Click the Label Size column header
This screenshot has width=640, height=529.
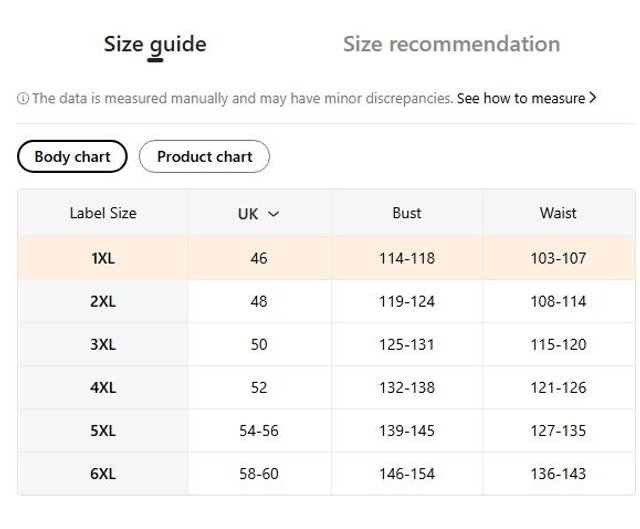tap(103, 213)
